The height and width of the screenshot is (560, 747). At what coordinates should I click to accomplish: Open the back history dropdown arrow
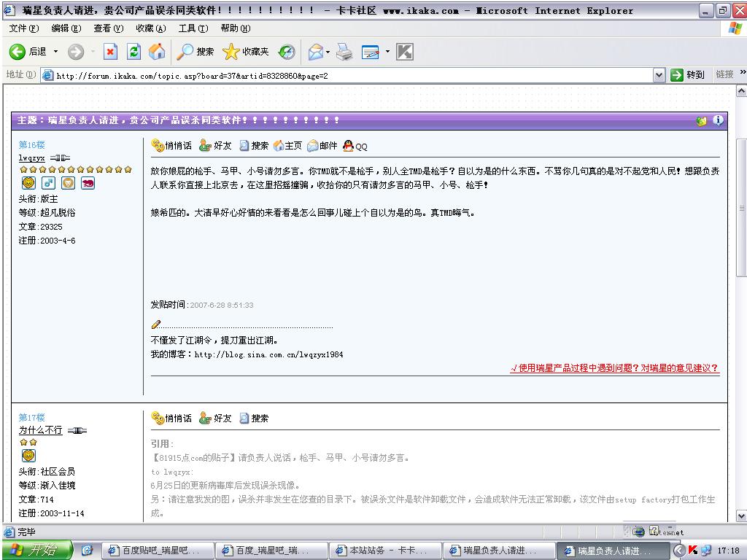coord(55,52)
